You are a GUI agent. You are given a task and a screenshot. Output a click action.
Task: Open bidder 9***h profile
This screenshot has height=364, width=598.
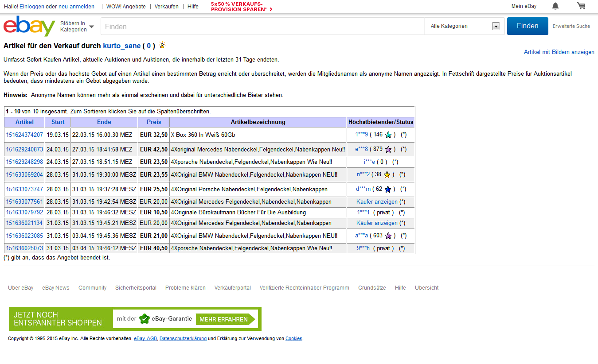coord(363,248)
